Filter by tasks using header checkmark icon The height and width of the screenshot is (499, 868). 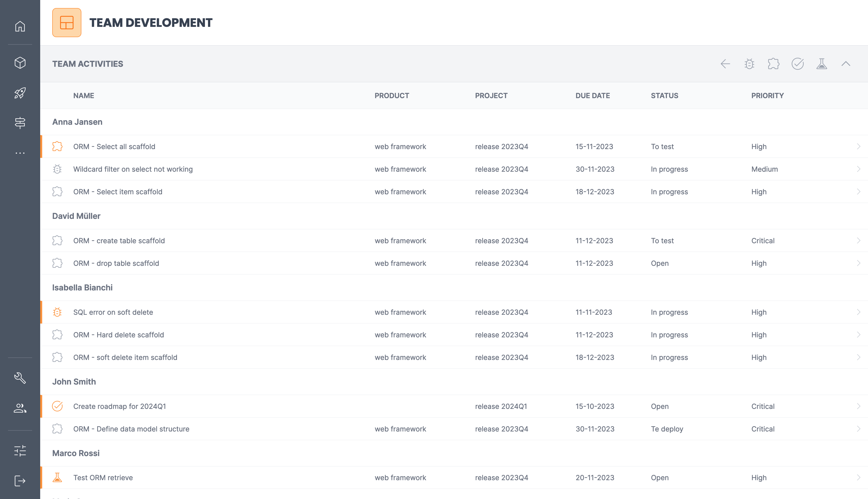[798, 64]
